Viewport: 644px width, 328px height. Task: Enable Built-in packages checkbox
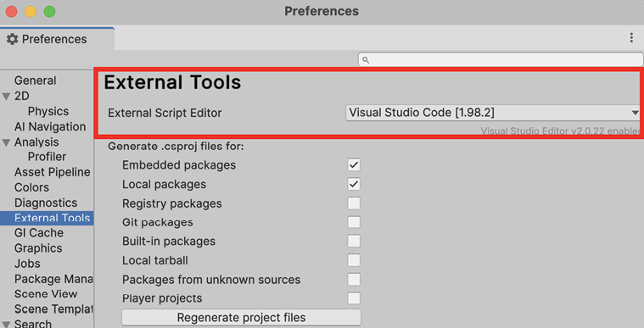click(x=354, y=241)
